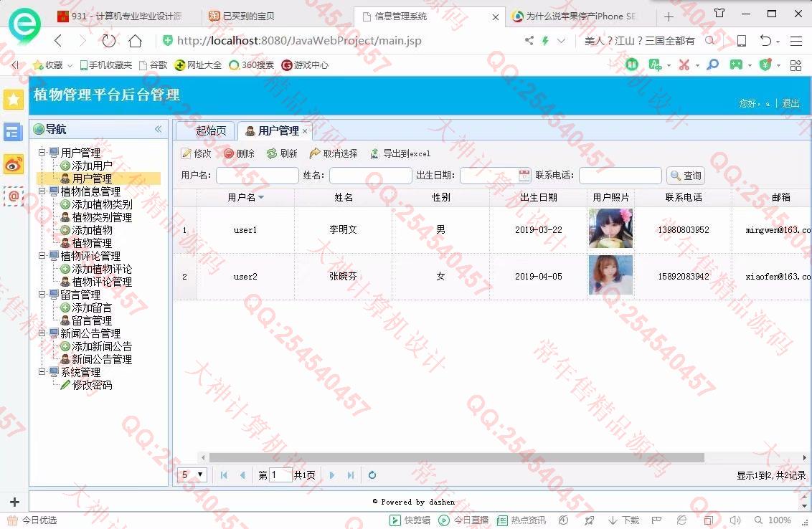The width and height of the screenshot is (812, 529).
Task: Open the calendar picker for 出生日期
Action: 524,176
